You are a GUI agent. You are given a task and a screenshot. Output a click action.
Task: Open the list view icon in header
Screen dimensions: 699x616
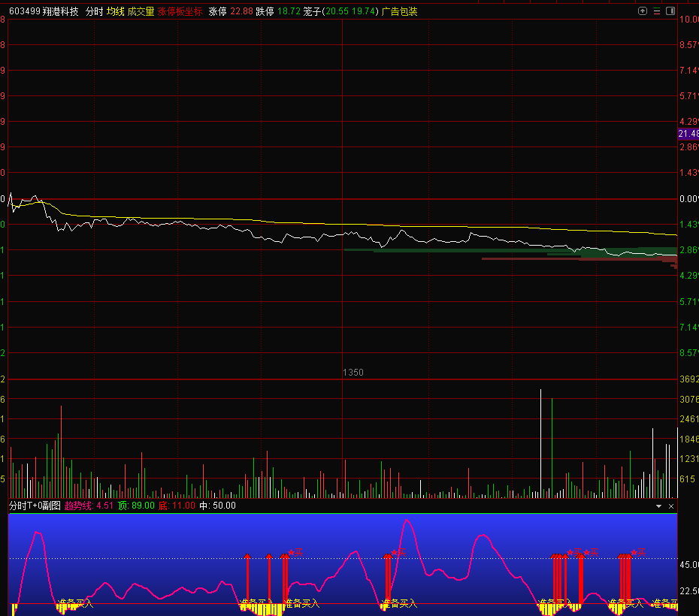pos(656,11)
